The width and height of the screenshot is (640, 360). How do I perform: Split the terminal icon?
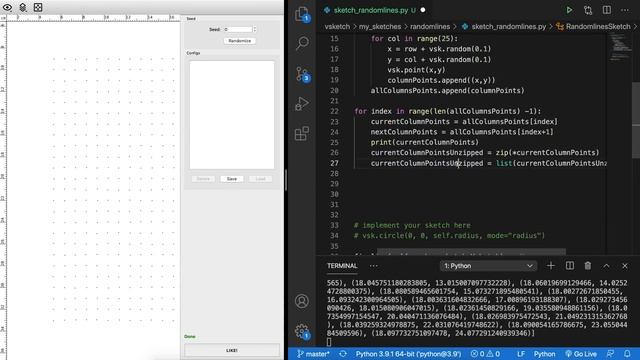tap(570, 266)
